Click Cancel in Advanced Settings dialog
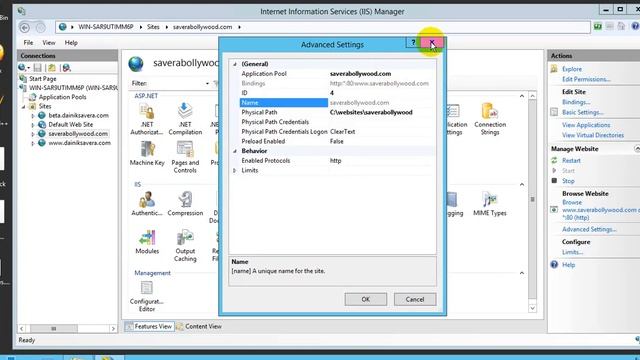The height and width of the screenshot is (360, 640). pyautogui.click(x=415, y=299)
